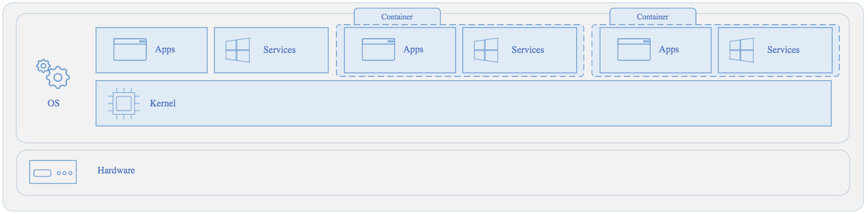
Task: Click the Services Windows logo in second container
Action: point(742,50)
